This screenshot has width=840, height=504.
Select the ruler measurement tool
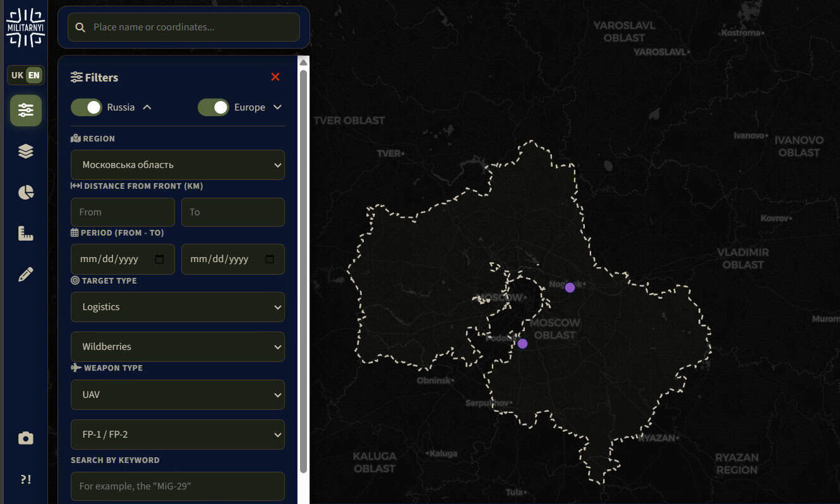click(25, 234)
